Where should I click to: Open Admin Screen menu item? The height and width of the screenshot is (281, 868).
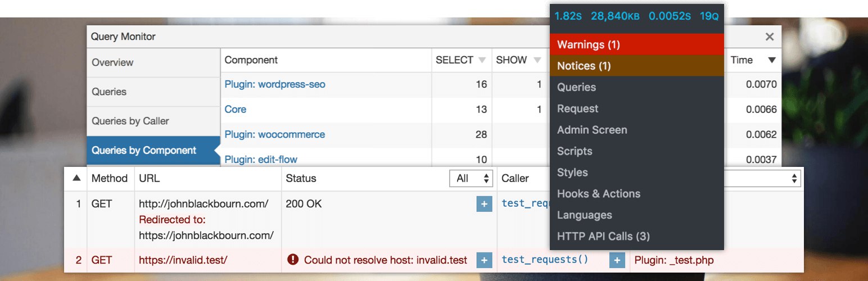636,130
